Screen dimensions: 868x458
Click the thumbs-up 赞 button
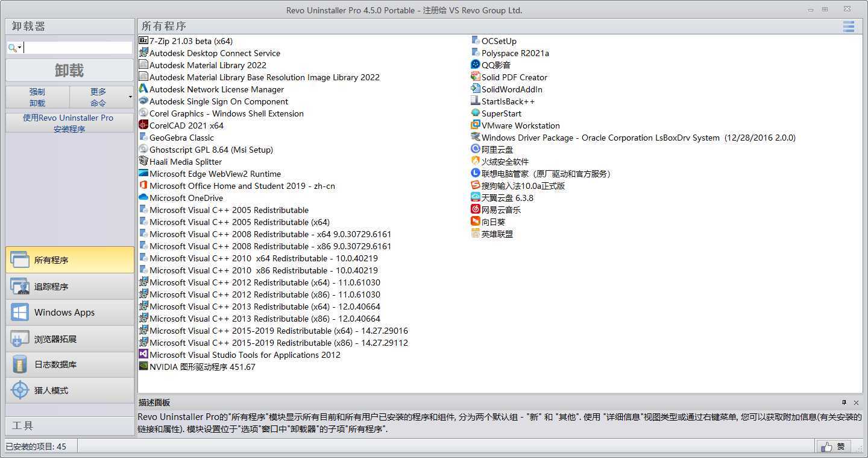point(834,447)
